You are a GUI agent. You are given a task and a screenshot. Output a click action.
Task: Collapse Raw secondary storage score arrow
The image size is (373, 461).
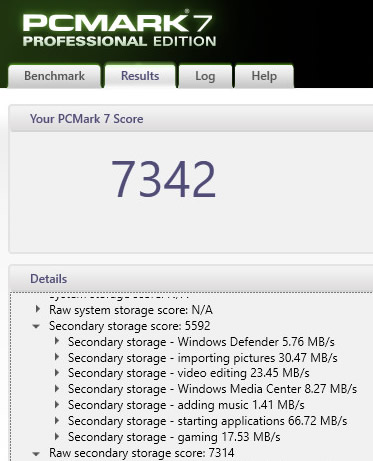click(36, 454)
